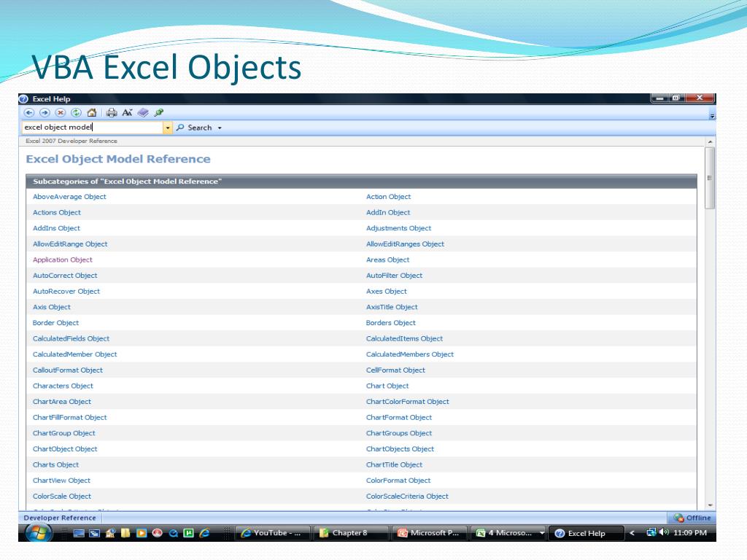Open the CalculatedItems Object link

404,338
